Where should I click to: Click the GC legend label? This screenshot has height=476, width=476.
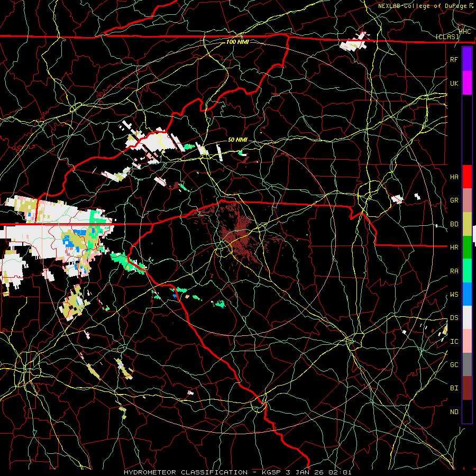pyautogui.click(x=454, y=365)
